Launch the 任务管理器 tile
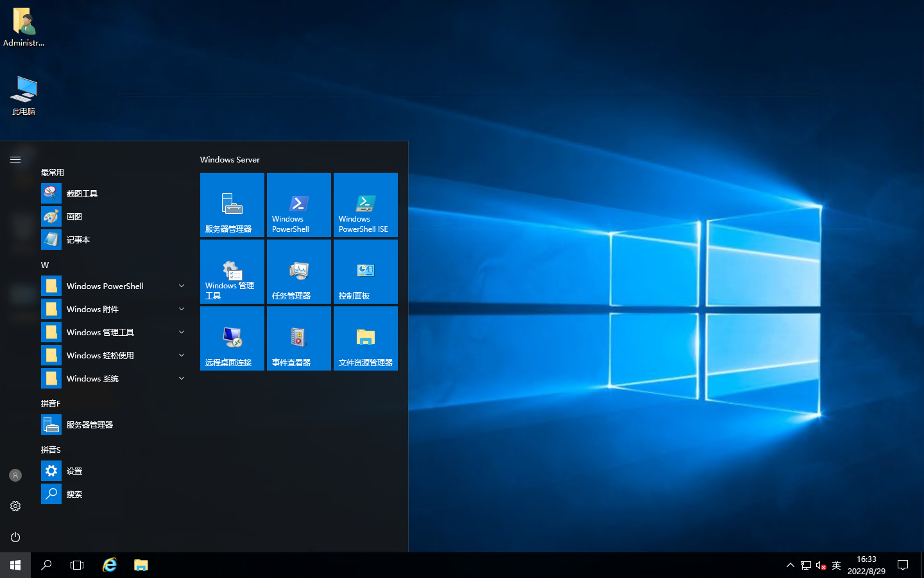This screenshot has height=578, width=924. coord(299,272)
